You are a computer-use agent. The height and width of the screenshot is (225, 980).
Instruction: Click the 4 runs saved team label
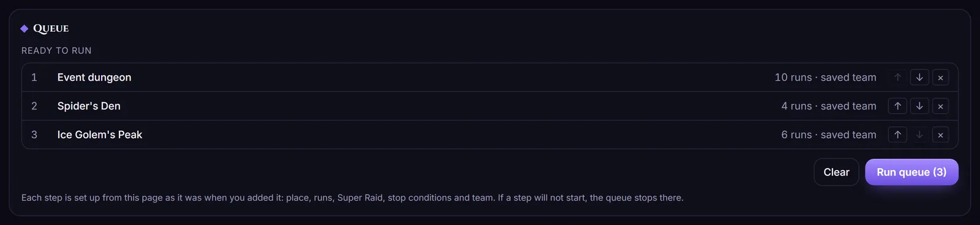[828, 106]
